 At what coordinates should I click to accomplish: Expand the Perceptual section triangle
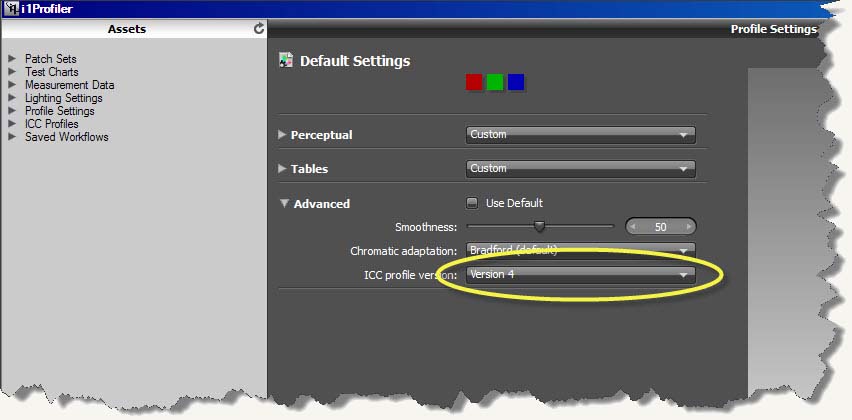(x=282, y=134)
